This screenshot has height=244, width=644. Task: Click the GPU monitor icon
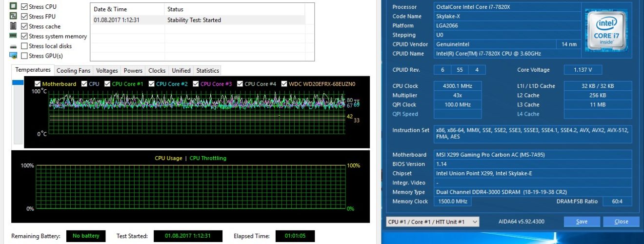click(13, 55)
